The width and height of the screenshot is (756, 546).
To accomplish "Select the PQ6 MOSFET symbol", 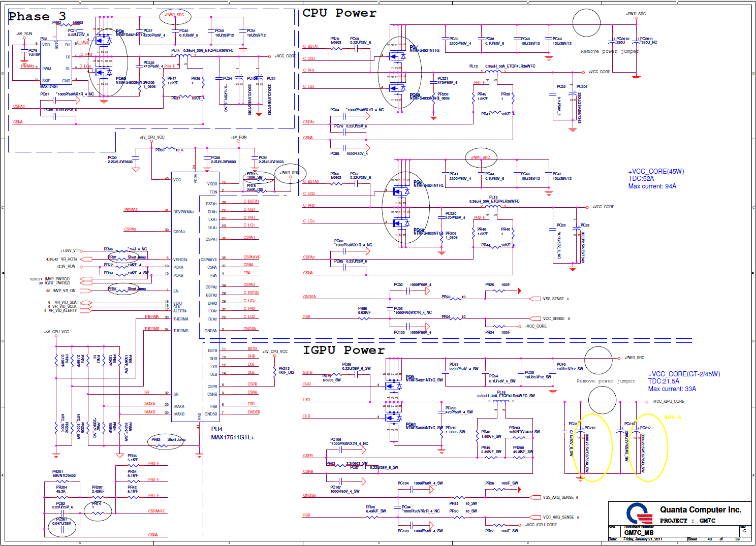I will (x=400, y=191).
